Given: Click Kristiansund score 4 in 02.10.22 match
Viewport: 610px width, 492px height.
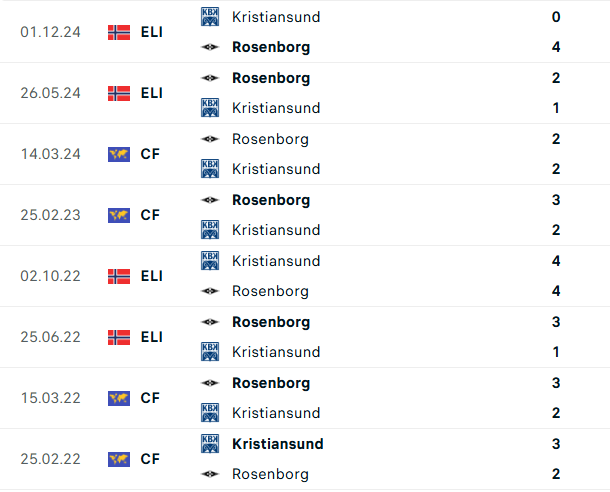Looking at the screenshot, I should [x=556, y=261].
